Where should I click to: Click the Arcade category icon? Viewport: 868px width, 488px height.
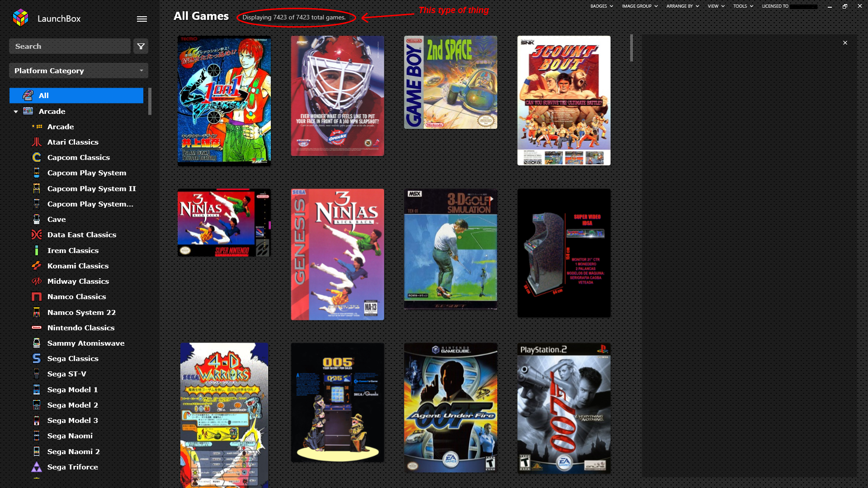(x=28, y=111)
